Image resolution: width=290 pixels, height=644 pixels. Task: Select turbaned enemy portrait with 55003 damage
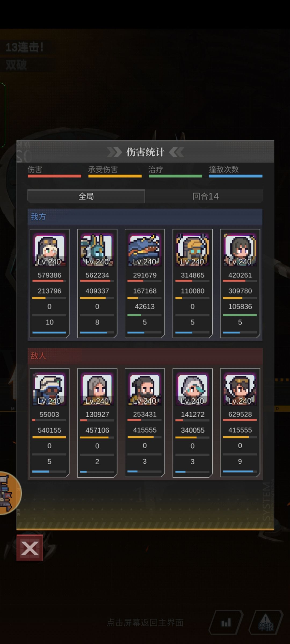tap(49, 389)
